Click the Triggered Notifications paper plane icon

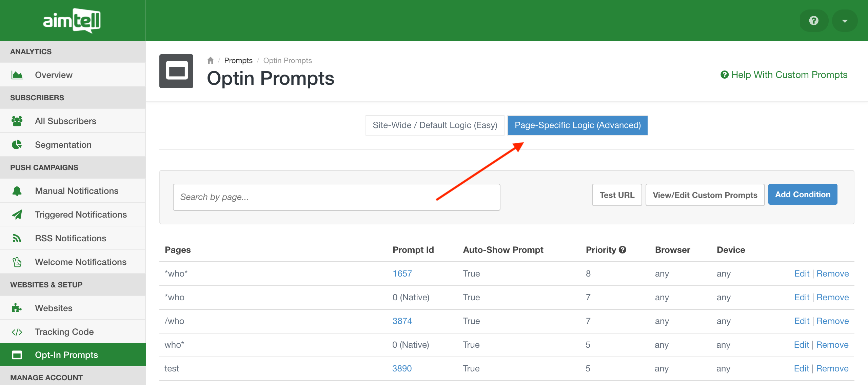17,215
